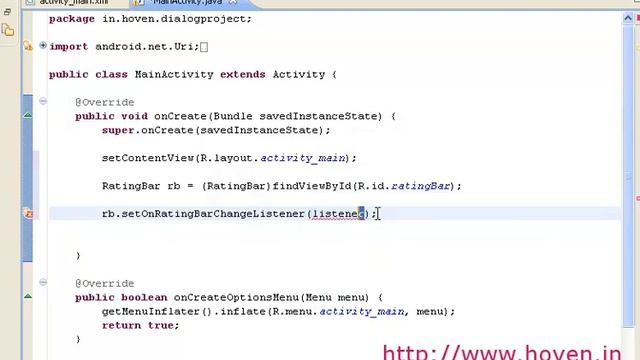Collapse the onCreate method fold marker
Viewport: 640px width, 360px height.
[43, 101]
